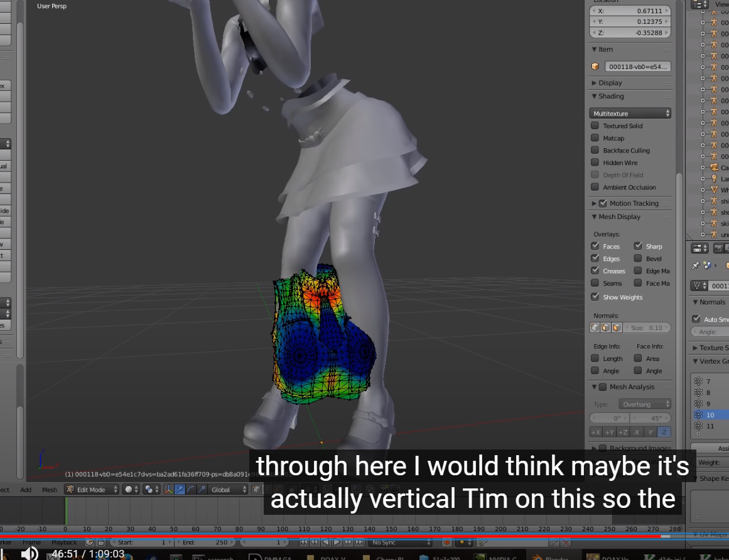Uncheck the Edges overlay
729x560 pixels.
point(595,259)
